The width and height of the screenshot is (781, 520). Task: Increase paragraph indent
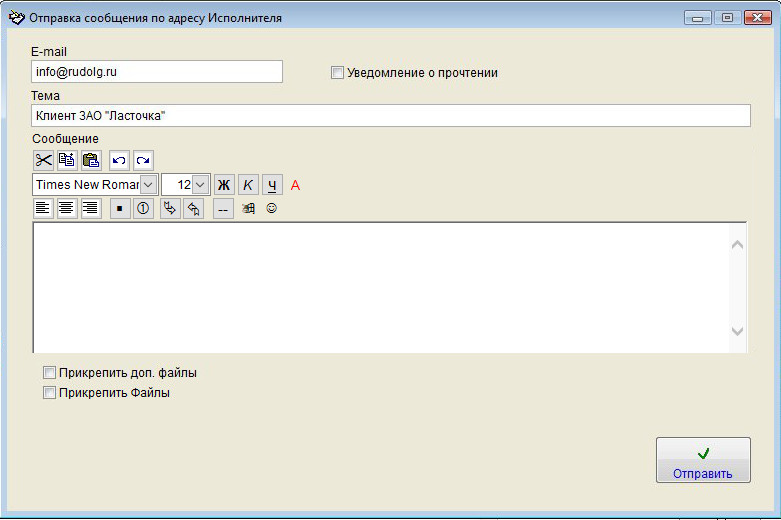pos(170,208)
